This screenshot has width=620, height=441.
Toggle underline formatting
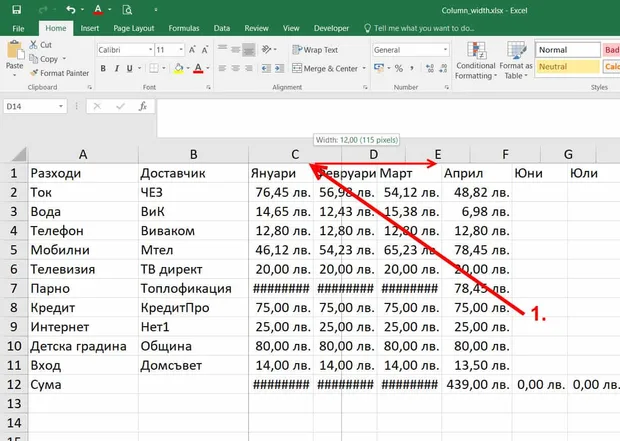click(129, 68)
